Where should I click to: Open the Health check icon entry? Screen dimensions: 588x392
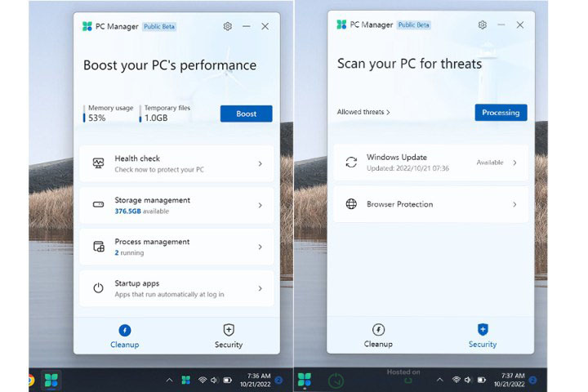[x=99, y=163]
